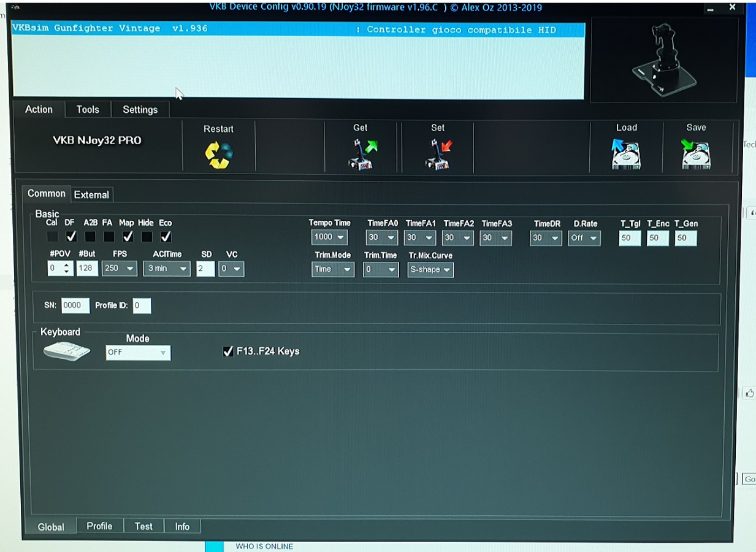Open the TimeFA2 dropdown
Viewport: 756px width, 552px height.
coord(458,237)
